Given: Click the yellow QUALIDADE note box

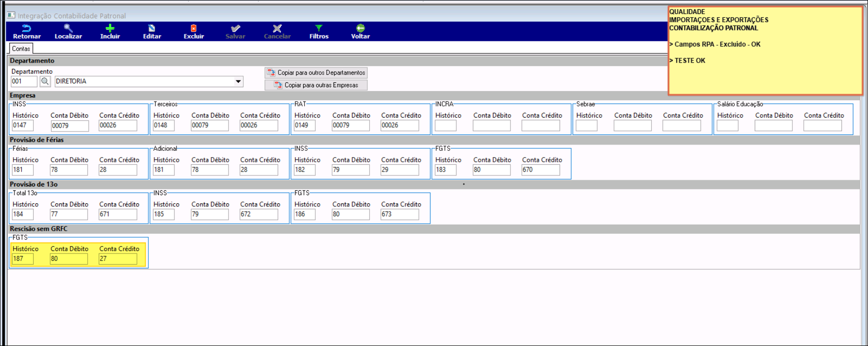Looking at the screenshot, I should 765,51.
